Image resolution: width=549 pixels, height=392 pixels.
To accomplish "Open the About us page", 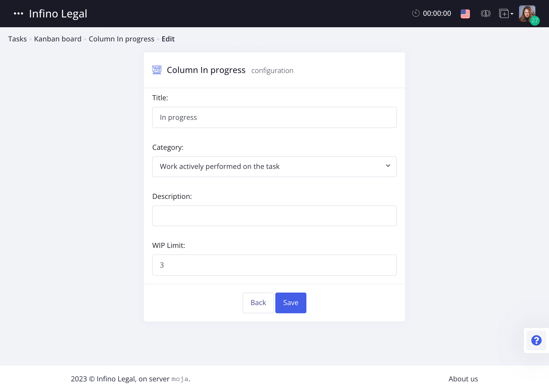I will tap(463, 379).
